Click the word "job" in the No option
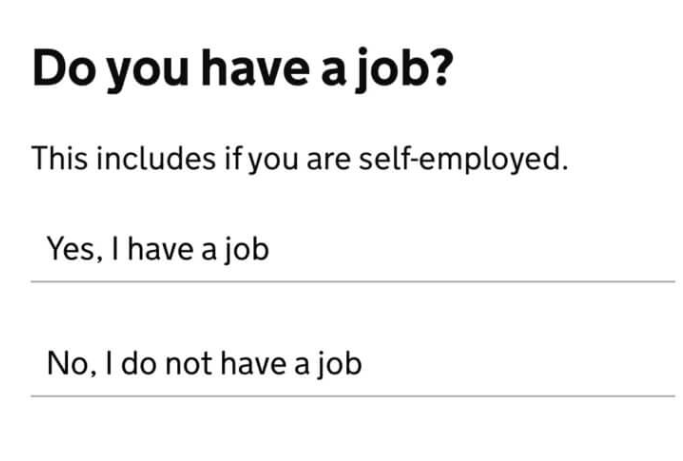The width and height of the screenshot is (683, 461). tap(340, 363)
